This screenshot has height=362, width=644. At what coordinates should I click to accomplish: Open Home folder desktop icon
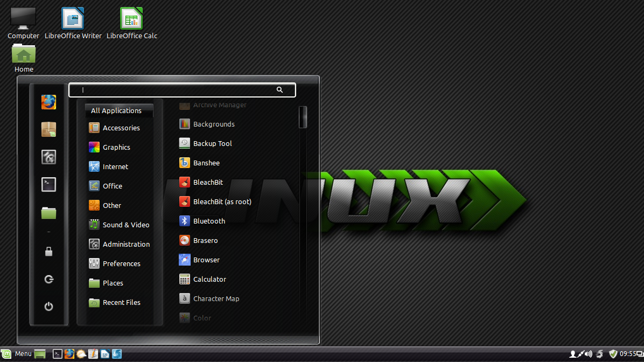click(x=23, y=58)
